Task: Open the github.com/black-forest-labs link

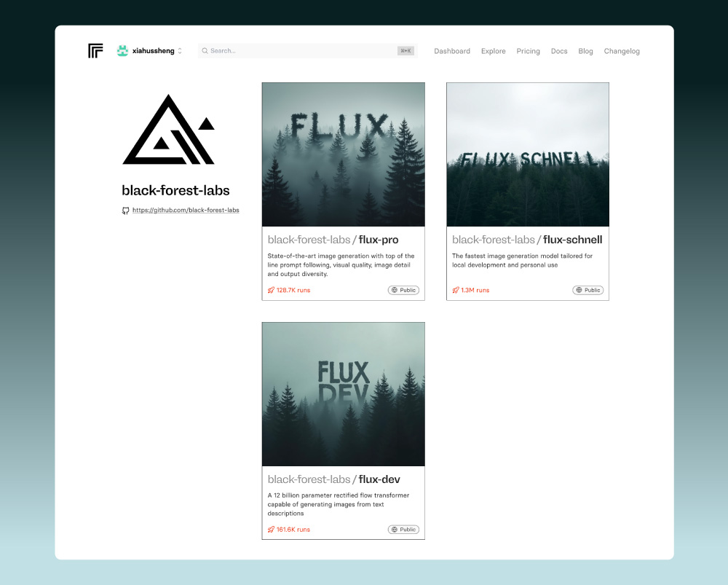Action: 186,210
